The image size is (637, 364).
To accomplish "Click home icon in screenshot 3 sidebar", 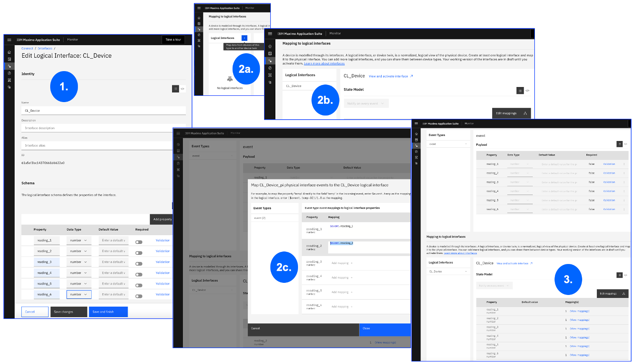I will [416, 134].
